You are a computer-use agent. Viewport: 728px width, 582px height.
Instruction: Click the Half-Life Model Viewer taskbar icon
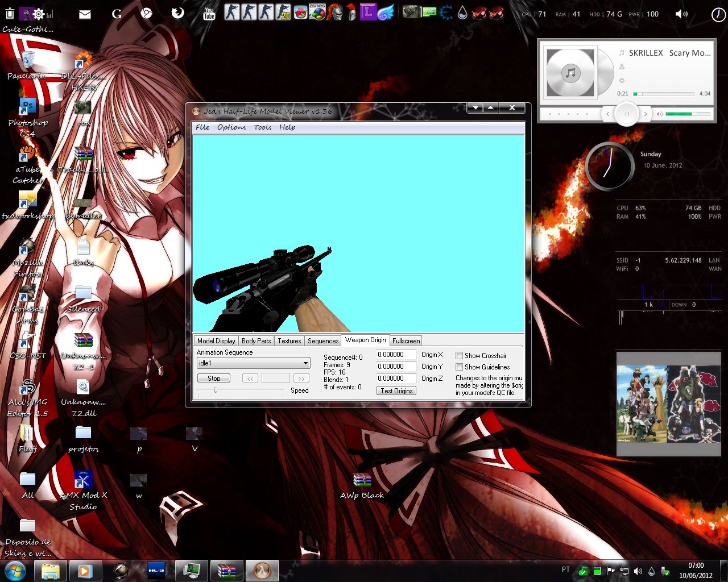click(x=262, y=570)
